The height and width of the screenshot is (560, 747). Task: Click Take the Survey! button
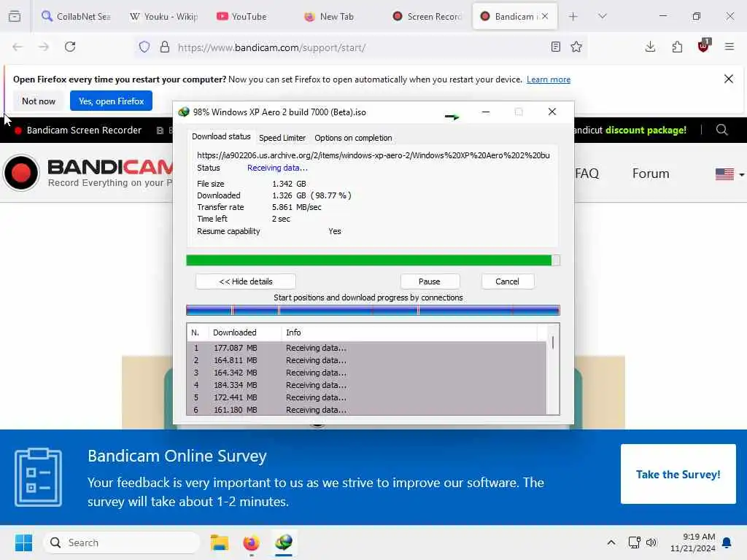click(678, 474)
